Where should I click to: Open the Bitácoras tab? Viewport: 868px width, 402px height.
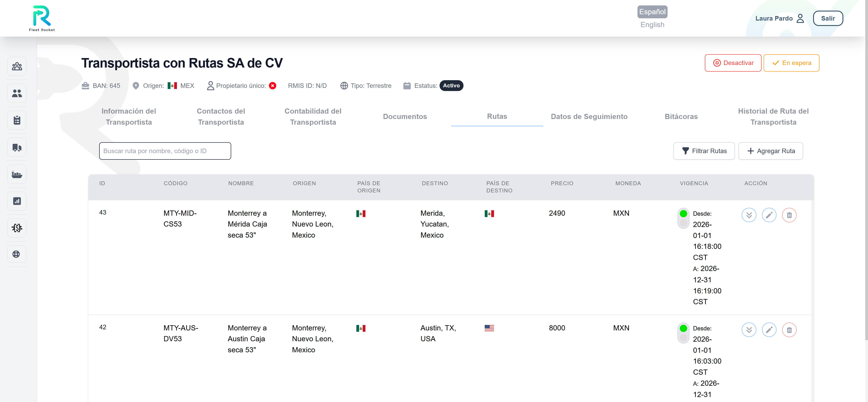point(681,117)
